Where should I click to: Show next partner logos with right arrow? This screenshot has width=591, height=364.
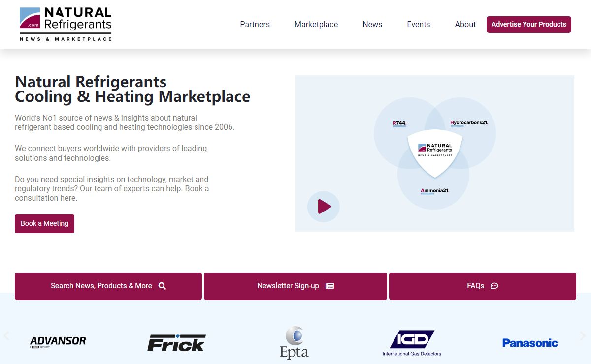point(583,336)
